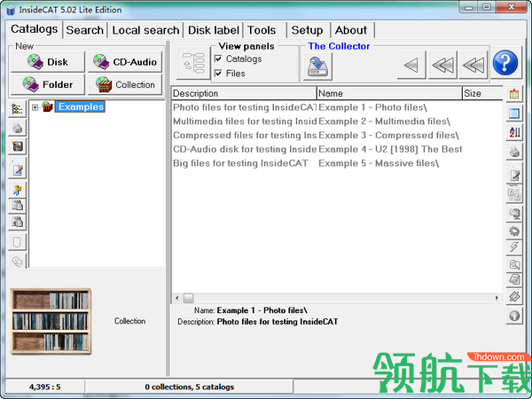Viewport: 532px width, 399px height.
Task: Click the diagonal tag icon in right toolbar
Action: pos(514,297)
